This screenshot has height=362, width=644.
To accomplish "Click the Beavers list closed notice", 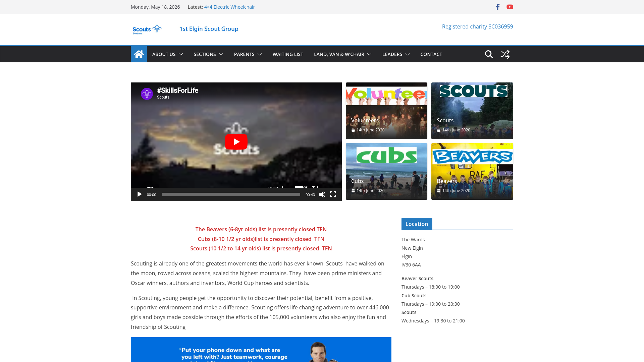I will (261, 229).
